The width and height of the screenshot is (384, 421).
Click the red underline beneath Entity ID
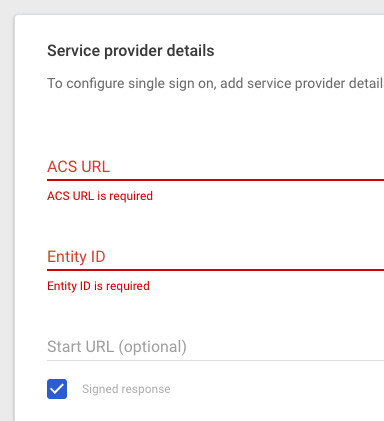(215, 270)
